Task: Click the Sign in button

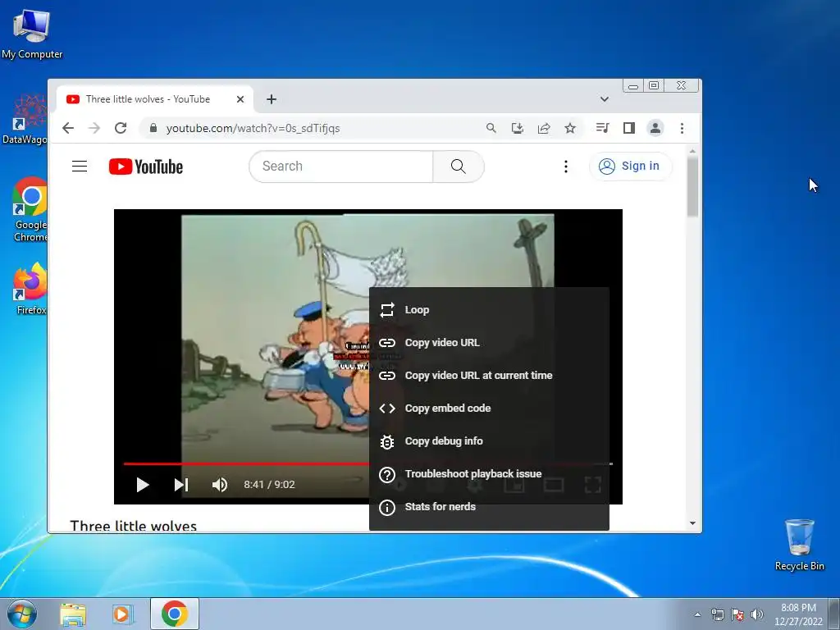Action: click(x=629, y=166)
